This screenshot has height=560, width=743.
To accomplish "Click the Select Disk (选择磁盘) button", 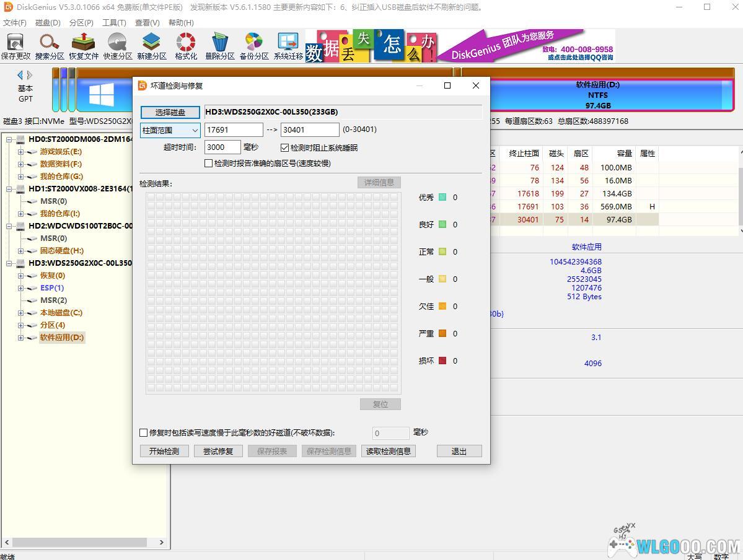I will [170, 112].
